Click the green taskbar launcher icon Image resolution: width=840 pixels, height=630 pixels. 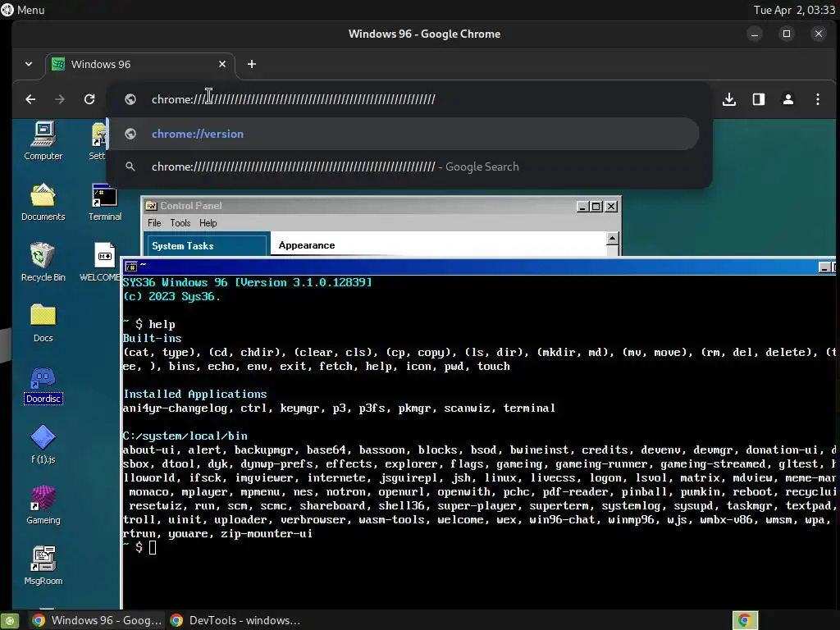(10, 621)
